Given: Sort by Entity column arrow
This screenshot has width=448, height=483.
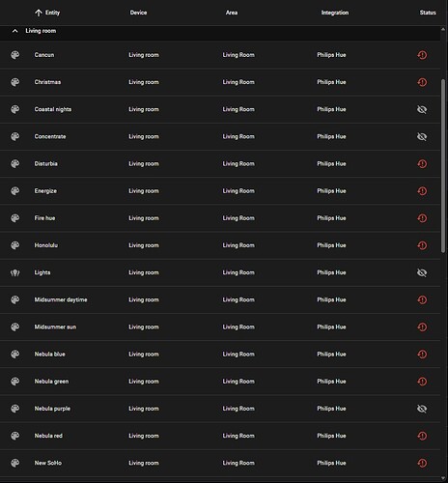Looking at the screenshot, I should click(x=39, y=13).
